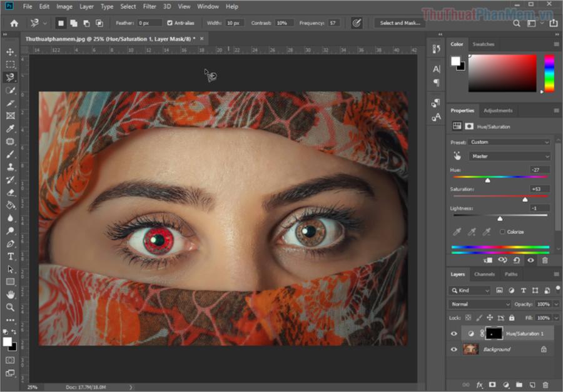Open the Preset dropdown set to Custom
The height and width of the screenshot is (392, 563).
click(509, 142)
